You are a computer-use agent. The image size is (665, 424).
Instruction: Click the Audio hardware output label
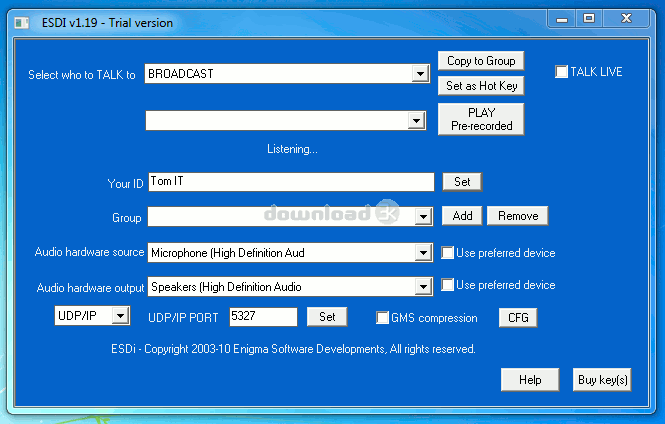[90, 288]
